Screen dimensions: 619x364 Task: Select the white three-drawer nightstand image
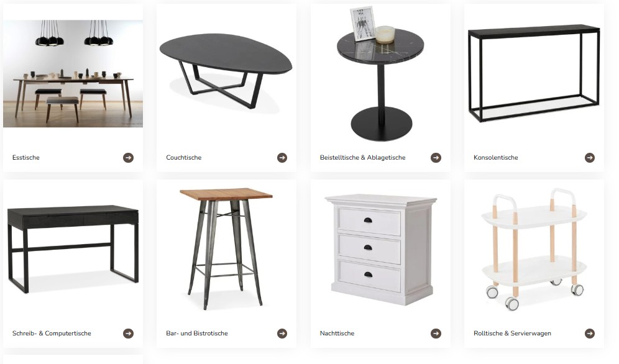pos(381,249)
